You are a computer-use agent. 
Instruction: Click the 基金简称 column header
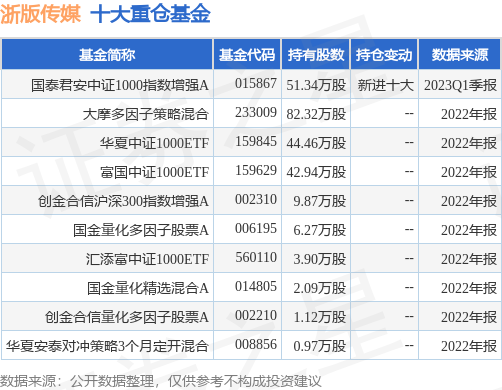coord(107,55)
